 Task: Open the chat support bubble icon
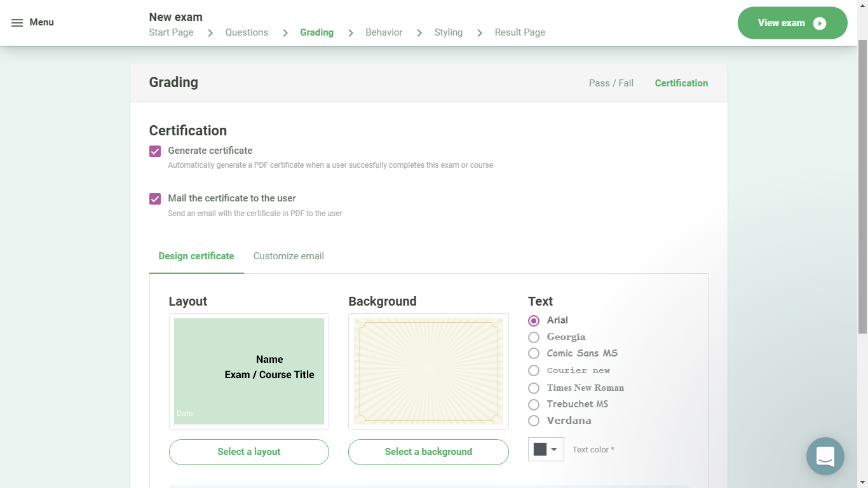(x=825, y=456)
